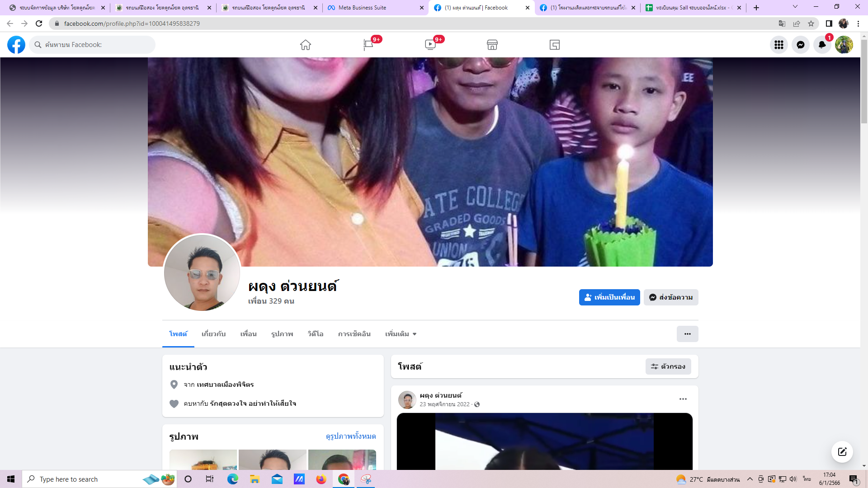Image resolution: width=868 pixels, height=488 pixels.
Task: Open Facebook Home feed icon
Action: pyautogui.click(x=306, y=45)
